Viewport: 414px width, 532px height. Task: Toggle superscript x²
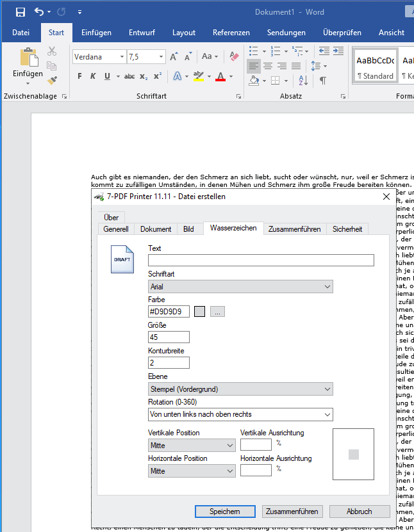click(x=158, y=76)
